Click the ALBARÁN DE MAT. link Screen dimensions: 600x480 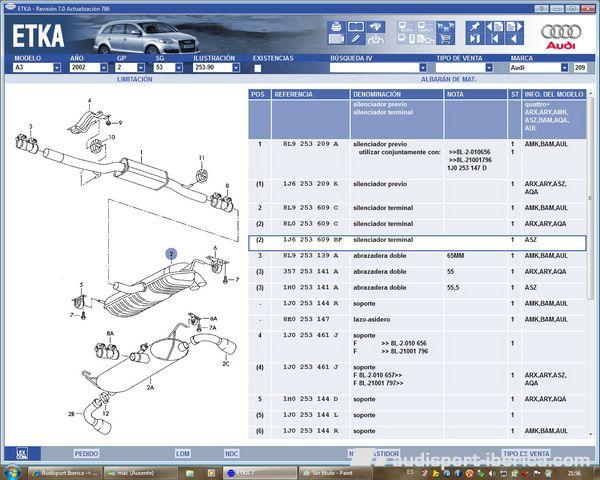448,79
